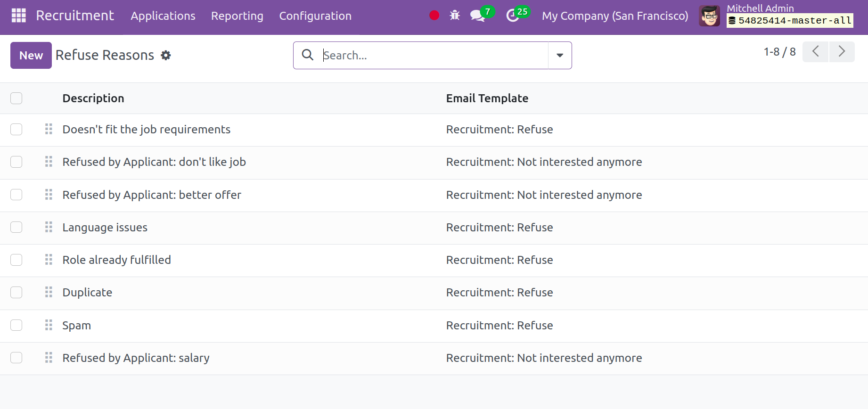Click the search magnifier icon

pyautogui.click(x=308, y=55)
